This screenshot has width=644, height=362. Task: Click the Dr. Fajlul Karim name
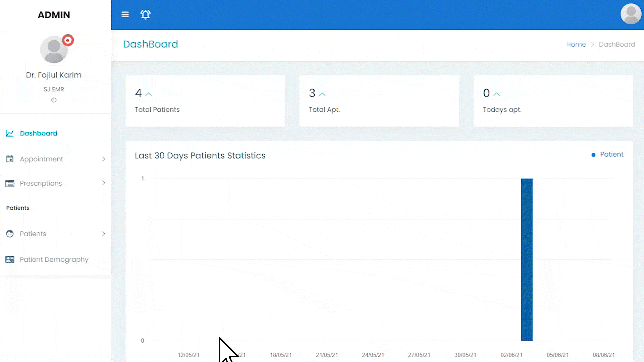tap(54, 75)
